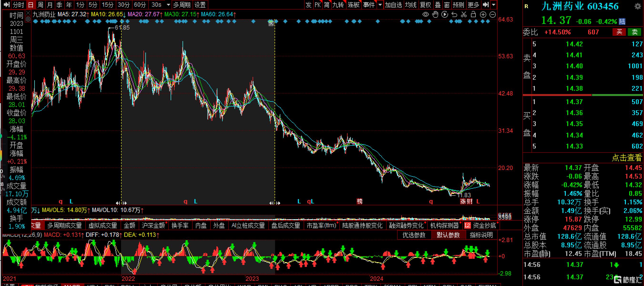Click the 叠 overlay button
The image size is (644, 286).
pyautogui.click(x=438, y=5)
